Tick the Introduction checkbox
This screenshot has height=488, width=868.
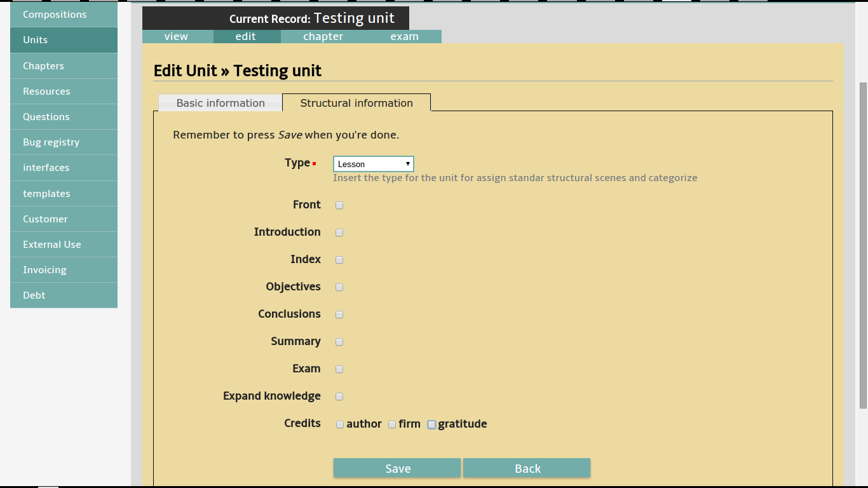[x=339, y=233]
